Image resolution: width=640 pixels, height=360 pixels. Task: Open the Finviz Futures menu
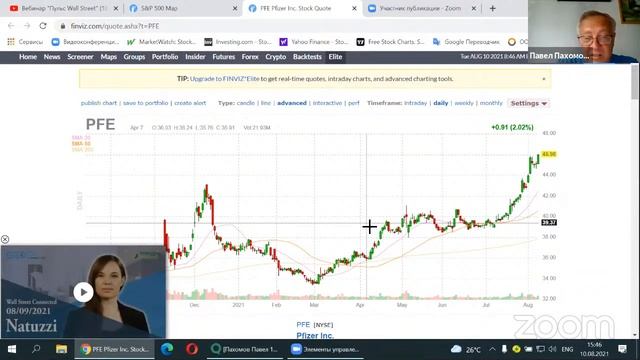click(224, 57)
